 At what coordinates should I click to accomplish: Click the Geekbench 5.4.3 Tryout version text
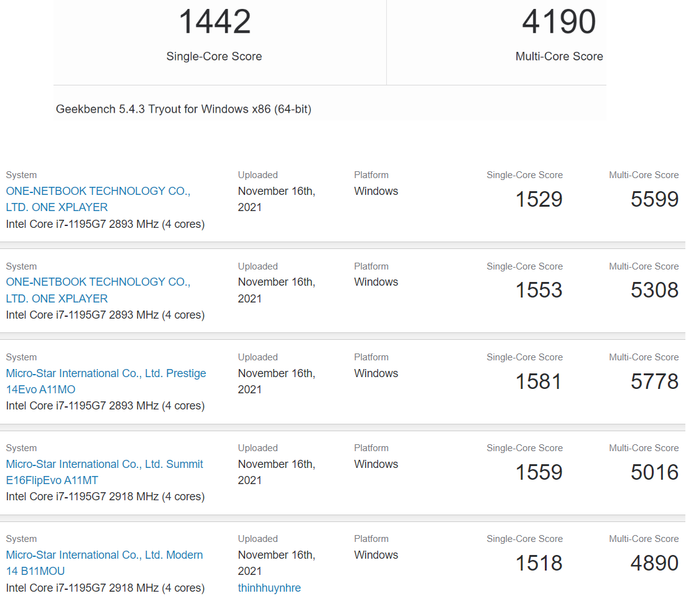coord(183,109)
